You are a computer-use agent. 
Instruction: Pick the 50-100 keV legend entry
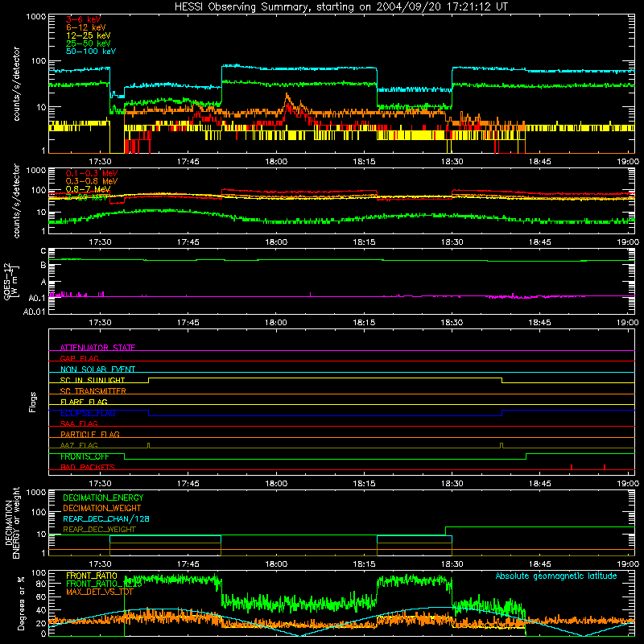click(91, 52)
